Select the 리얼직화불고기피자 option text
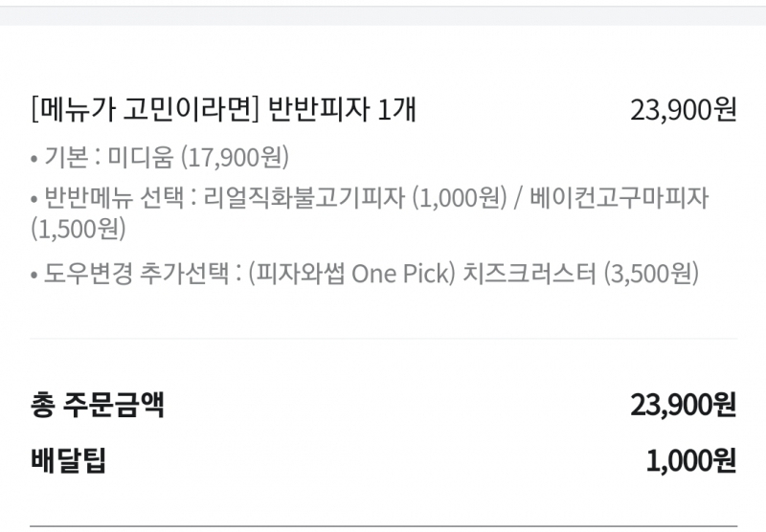Screen dimensions: 766x532 point(306,198)
